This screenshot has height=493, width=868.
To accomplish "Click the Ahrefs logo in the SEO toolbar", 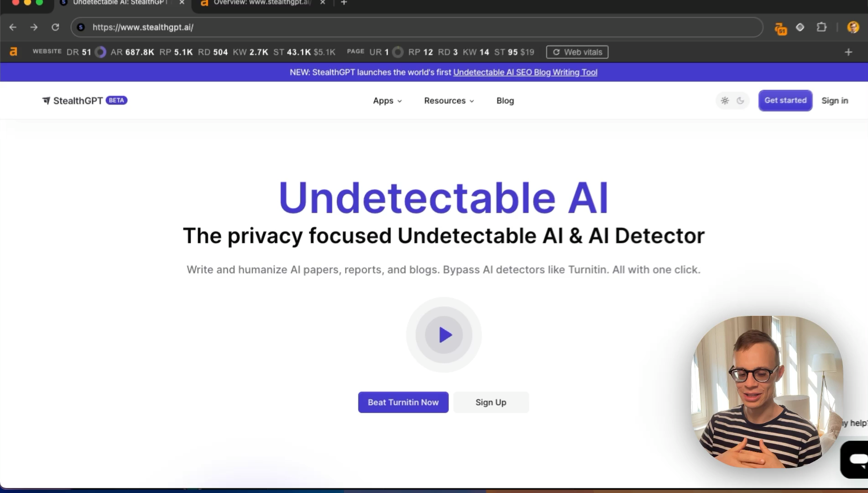I will (14, 52).
